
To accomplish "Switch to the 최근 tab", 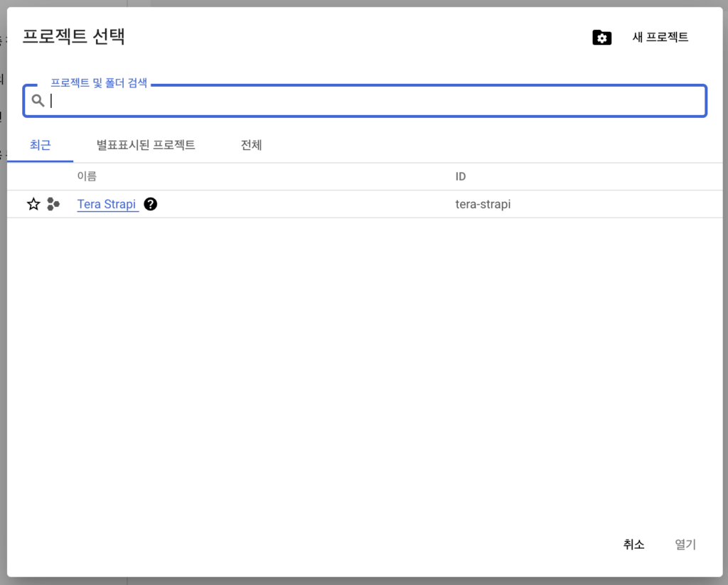I will 41,145.
